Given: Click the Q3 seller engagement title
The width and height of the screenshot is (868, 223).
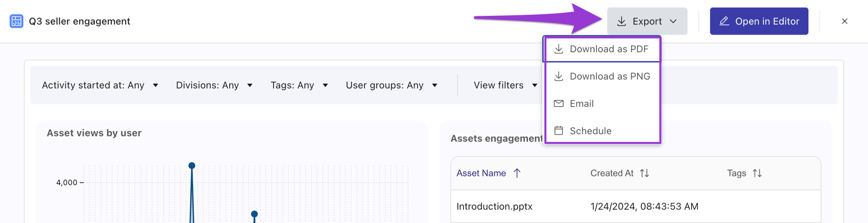Looking at the screenshot, I should coord(80,21).
